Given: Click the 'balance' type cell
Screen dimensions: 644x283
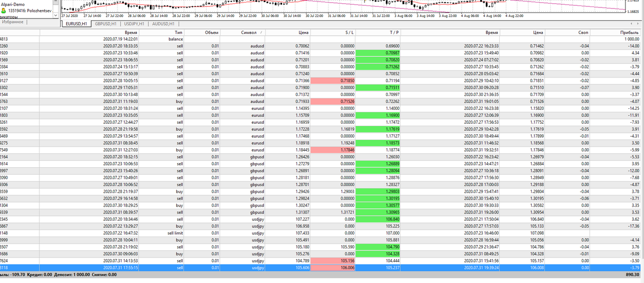Looking at the screenshot, I should pos(176,39).
